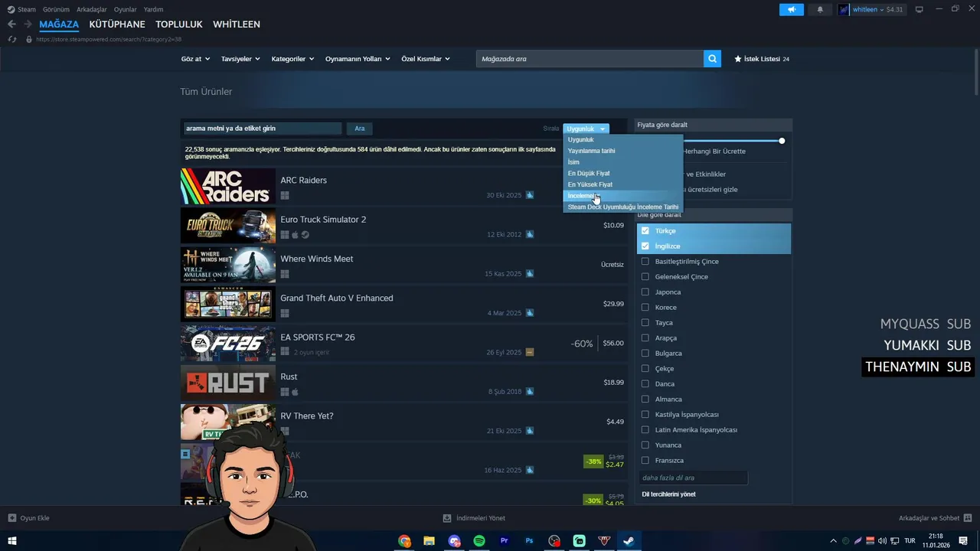
Task: Open Dil tercihlerini yönet link
Action: pyautogui.click(x=668, y=494)
